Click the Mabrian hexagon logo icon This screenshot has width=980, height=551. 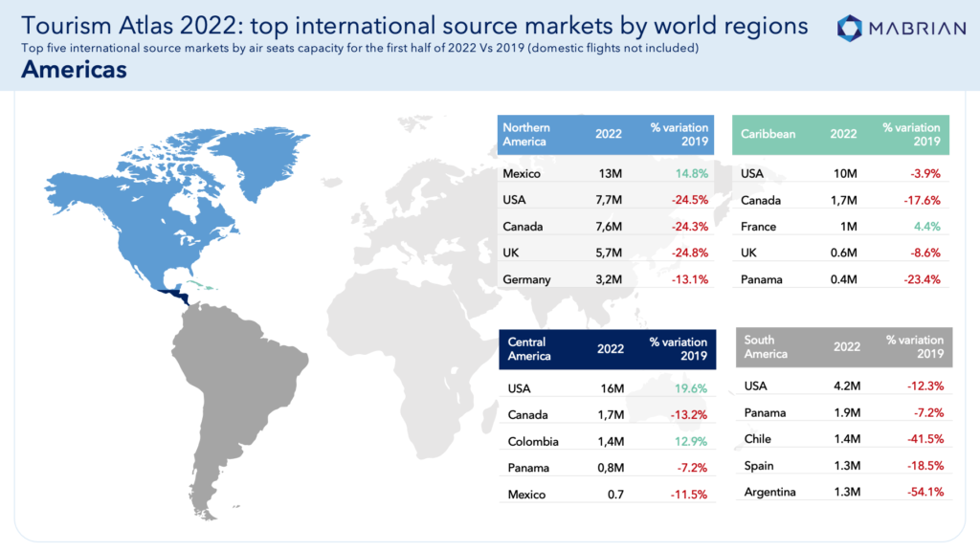pos(850,28)
